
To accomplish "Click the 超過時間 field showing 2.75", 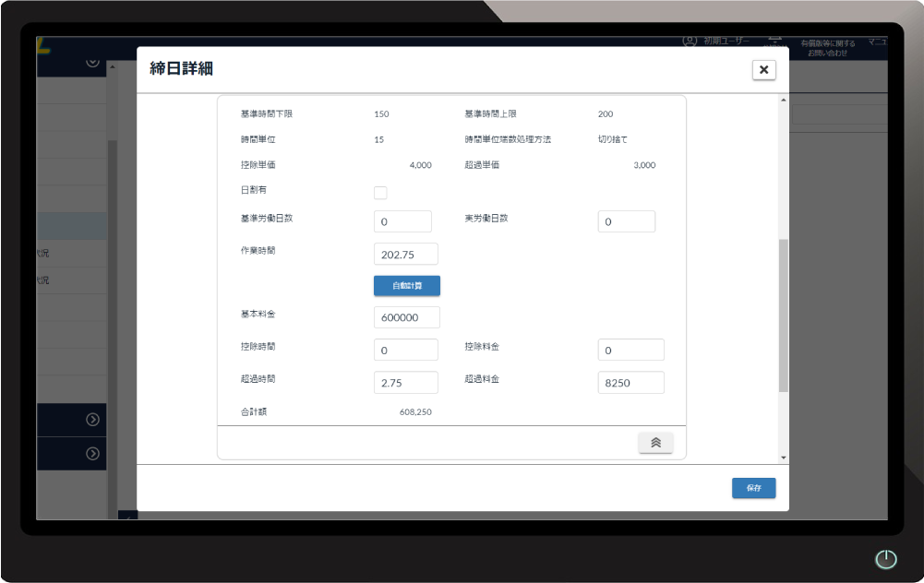I will (405, 383).
